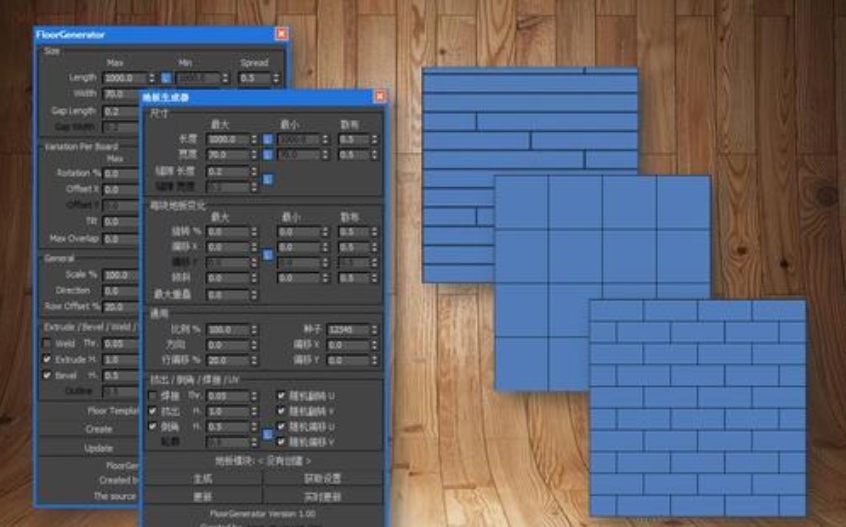This screenshot has width=846, height=527.
Task: Click row offset % field 20.0 in Chinese dialog
Action: click(228, 360)
